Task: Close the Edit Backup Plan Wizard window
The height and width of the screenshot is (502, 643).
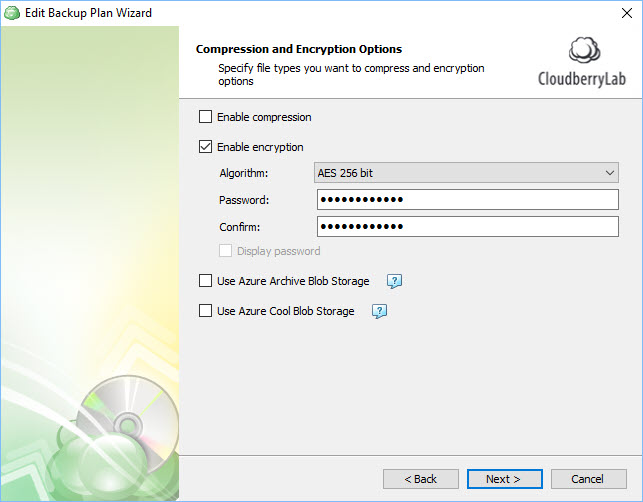Action: point(627,13)
